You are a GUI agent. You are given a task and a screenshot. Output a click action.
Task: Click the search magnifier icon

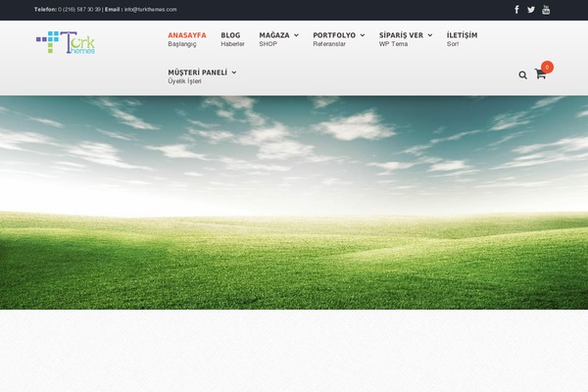point(522,74)
